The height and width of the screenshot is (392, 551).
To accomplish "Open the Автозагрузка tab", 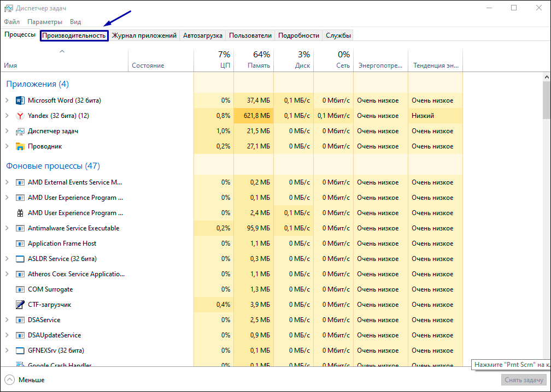I will click(202, 35).
